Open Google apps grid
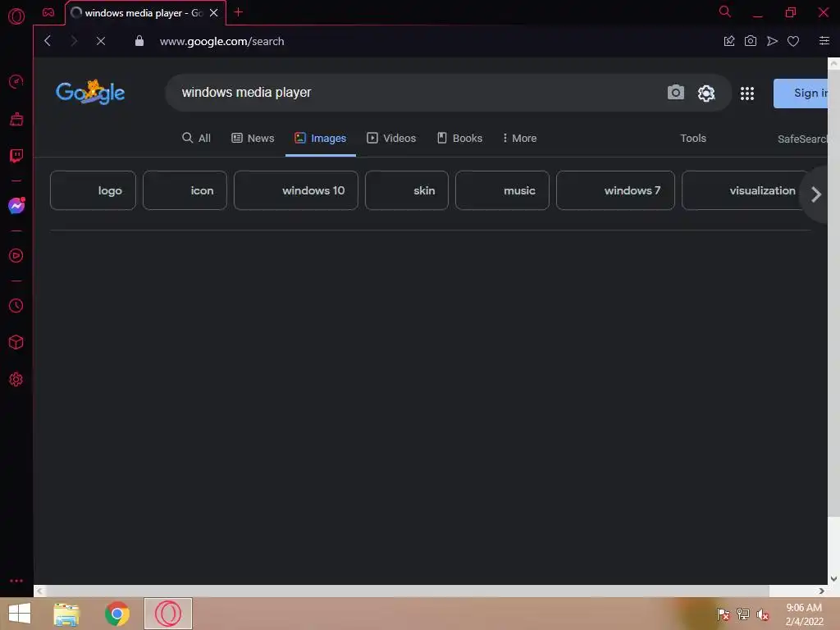 pos(747,94)
